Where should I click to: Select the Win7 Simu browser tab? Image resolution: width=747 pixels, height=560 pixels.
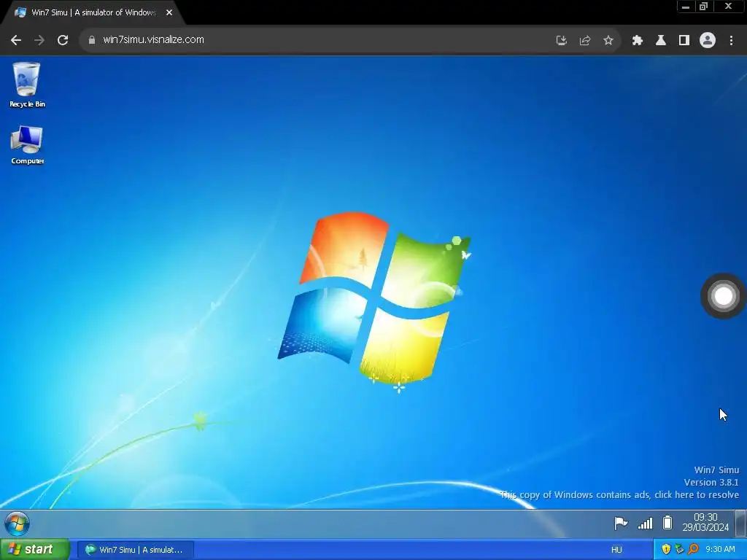93,12
